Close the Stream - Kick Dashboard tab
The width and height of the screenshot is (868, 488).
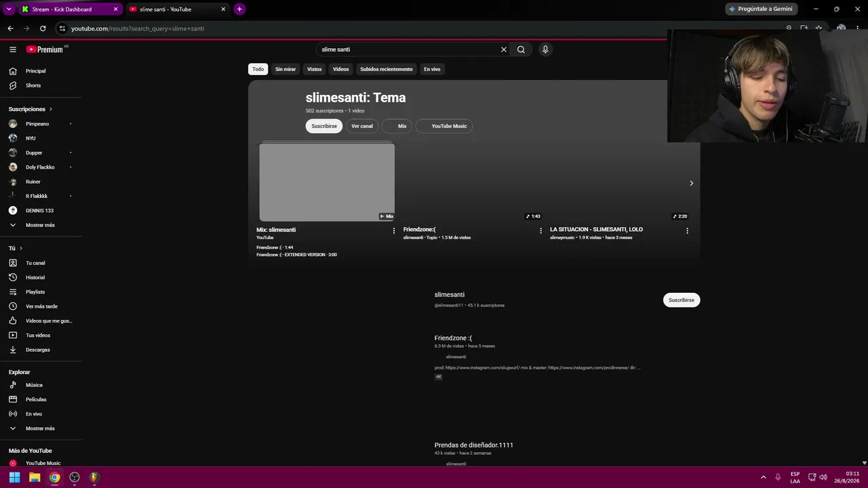[115, 9]
